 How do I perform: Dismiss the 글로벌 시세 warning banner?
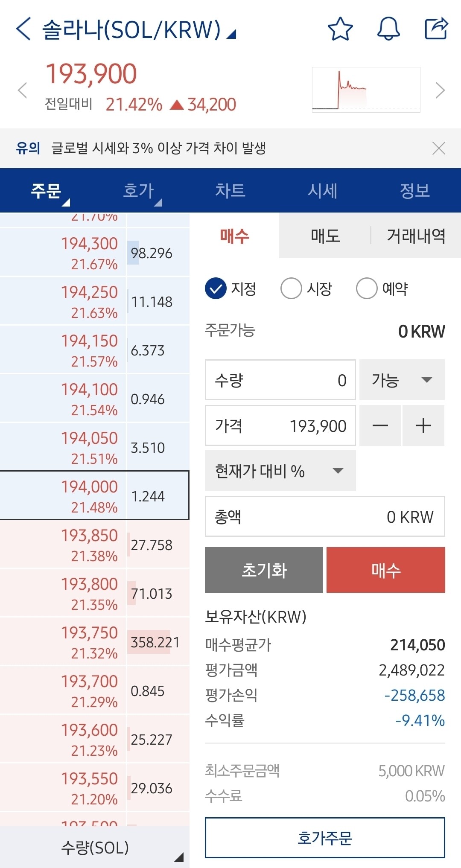(x=439, y=149)
